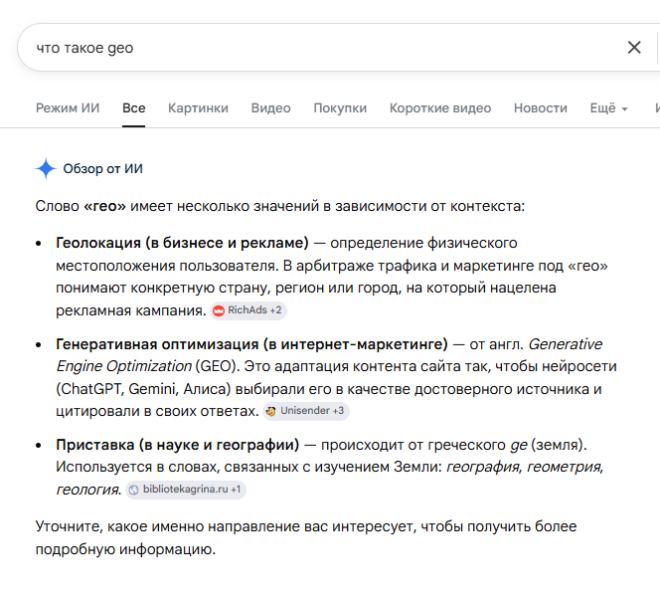Switch to the Режим ИИ tab
The image size is (660, 600).
coord(67,108)
